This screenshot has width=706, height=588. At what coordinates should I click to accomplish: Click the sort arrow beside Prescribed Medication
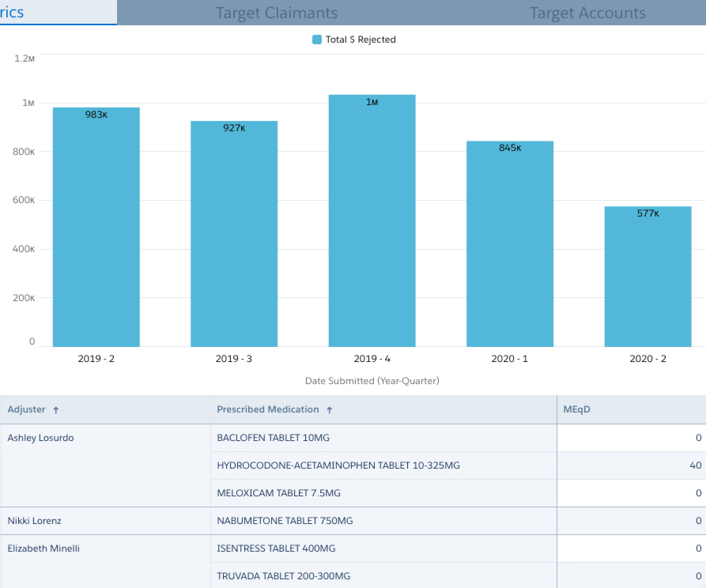[329, 410]
